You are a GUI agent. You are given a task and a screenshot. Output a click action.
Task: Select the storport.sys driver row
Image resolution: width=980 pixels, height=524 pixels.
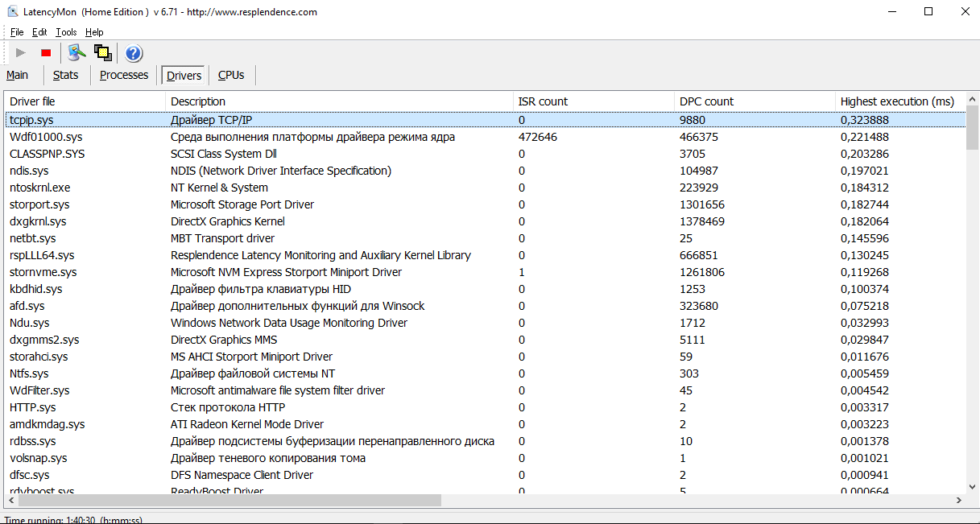click(485, 204)
